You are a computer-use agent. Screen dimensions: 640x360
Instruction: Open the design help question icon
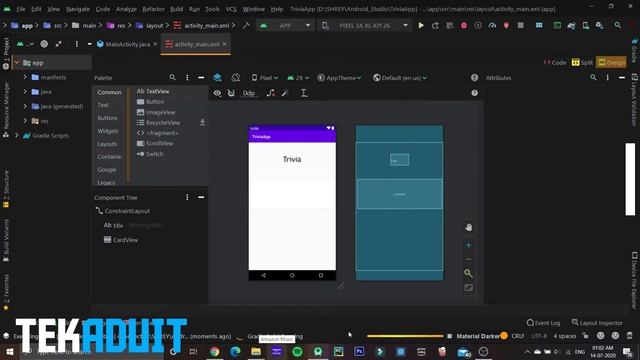474,93
